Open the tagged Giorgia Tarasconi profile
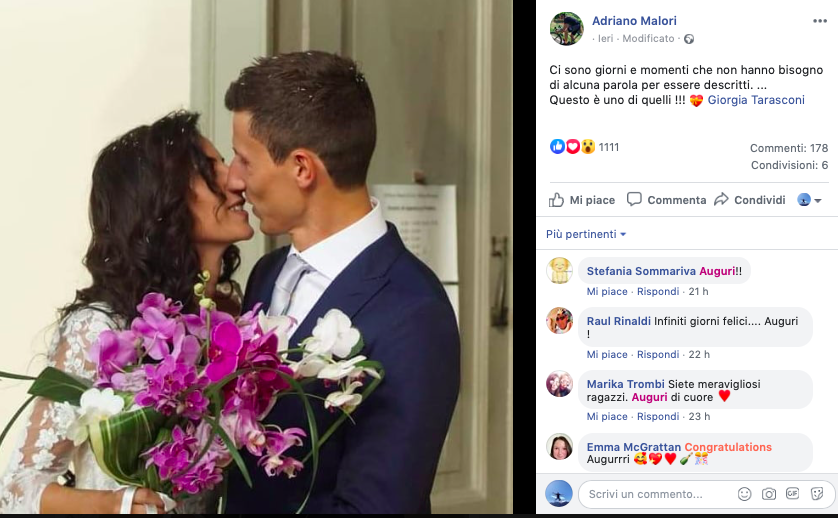Image resolution: width=838 pixels, height=518 pixels. click(x=756, y=100)
